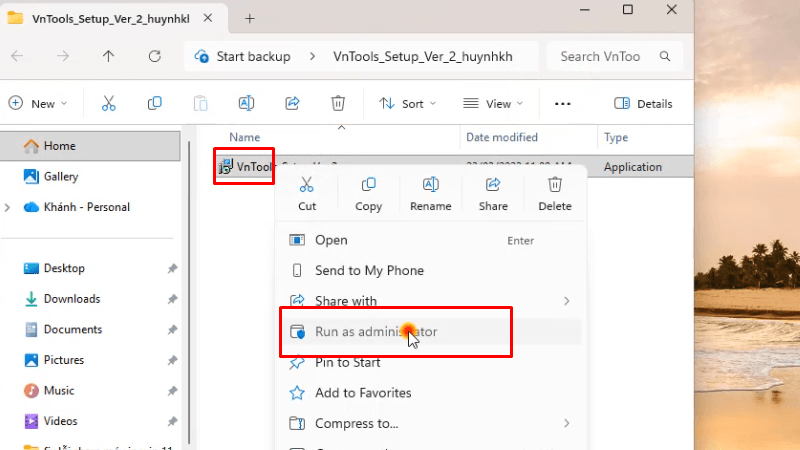The width and height of the screenshot is (800, 450).
Task: Open the View dropdown menu
Action: pos(493,103)
